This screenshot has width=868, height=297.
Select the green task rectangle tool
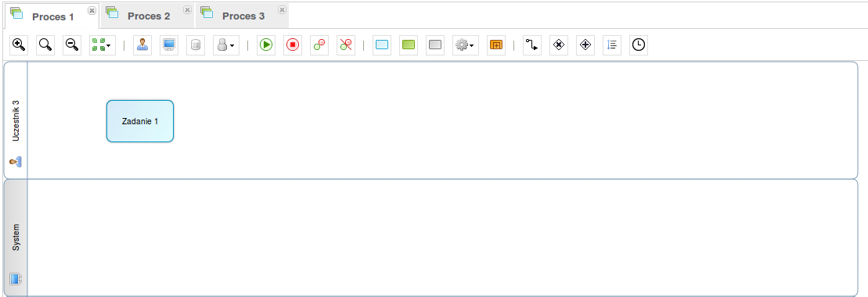pyautogui.click(x=409, y=45)
